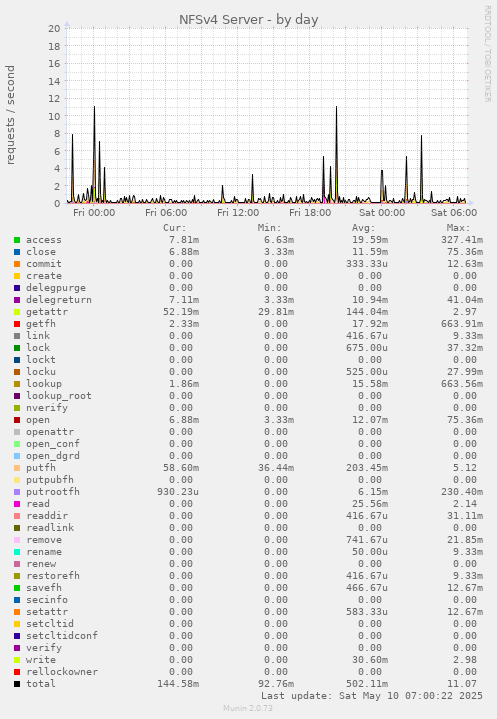Click the cyan swatch beside rename
This screenshot has height=719, width=497.
[17, 552]
